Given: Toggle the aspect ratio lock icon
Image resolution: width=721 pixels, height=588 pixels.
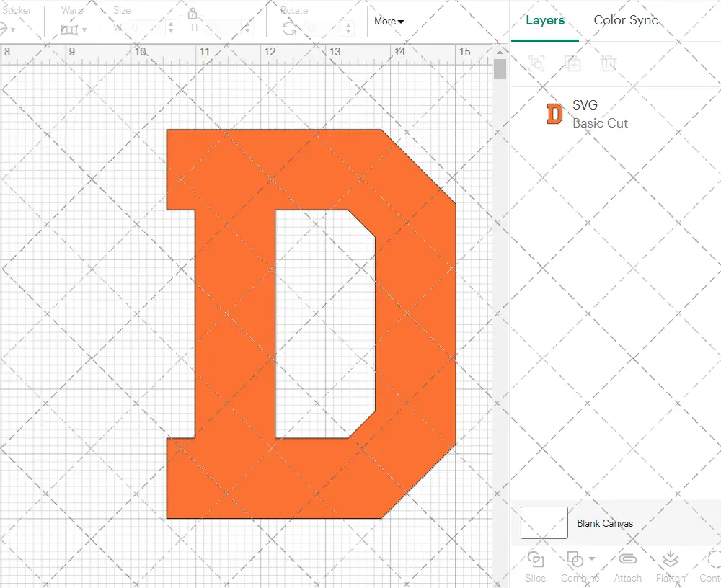Looking at the screenshot, I should (193, 14).
